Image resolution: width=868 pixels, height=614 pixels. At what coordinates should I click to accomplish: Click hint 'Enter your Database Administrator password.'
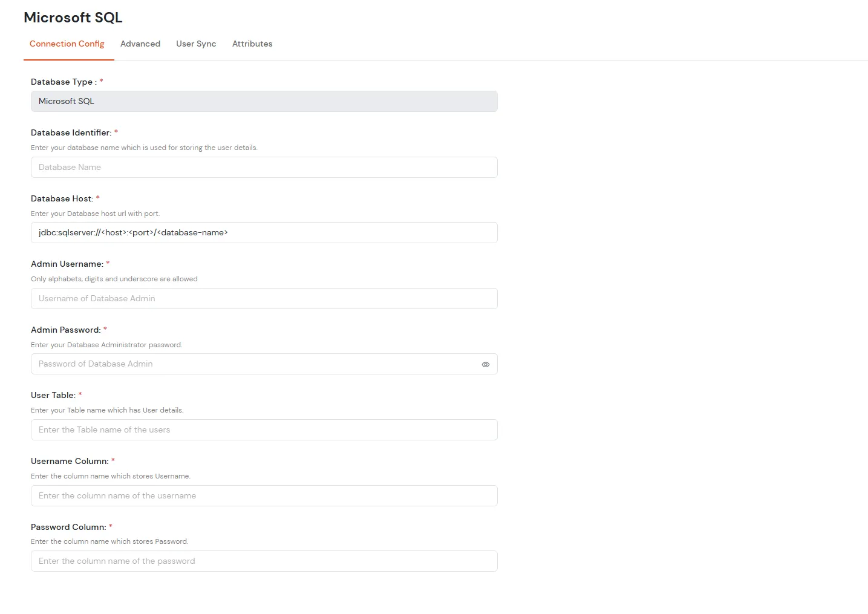tap(106, 345)
